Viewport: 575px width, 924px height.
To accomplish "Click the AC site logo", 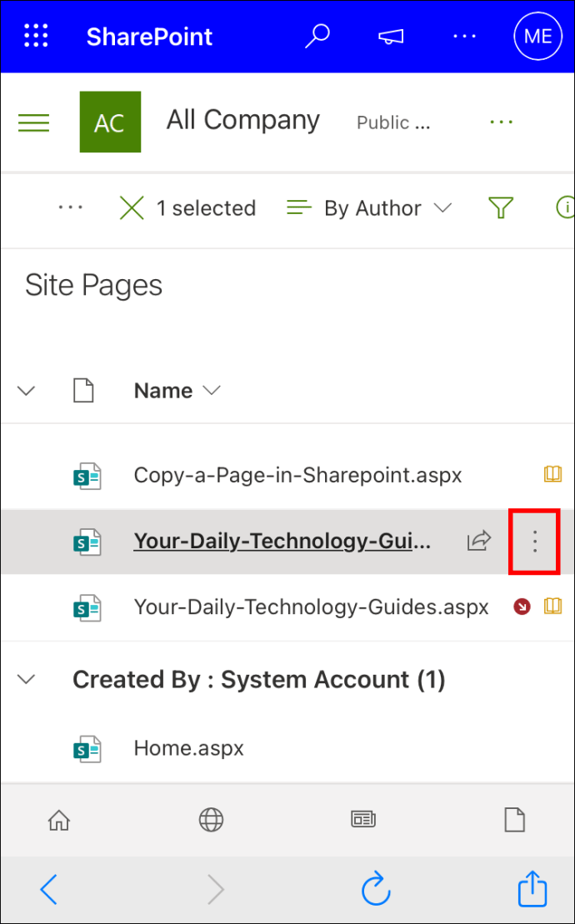I will [x=110, y=122].
